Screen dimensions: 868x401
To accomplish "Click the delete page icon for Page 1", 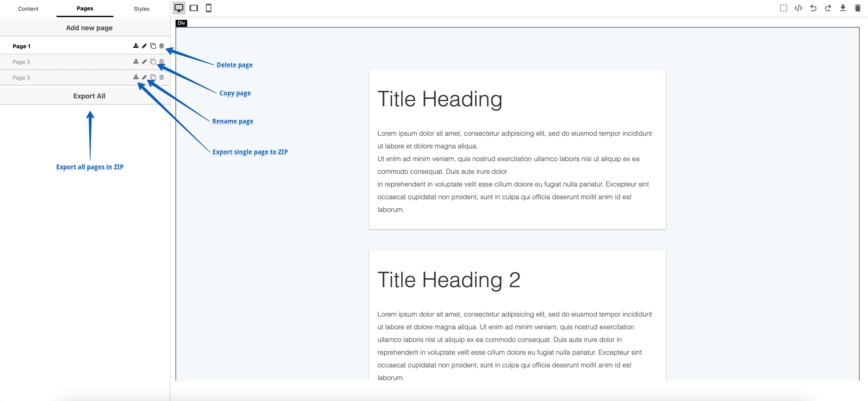I will [162, 46].
